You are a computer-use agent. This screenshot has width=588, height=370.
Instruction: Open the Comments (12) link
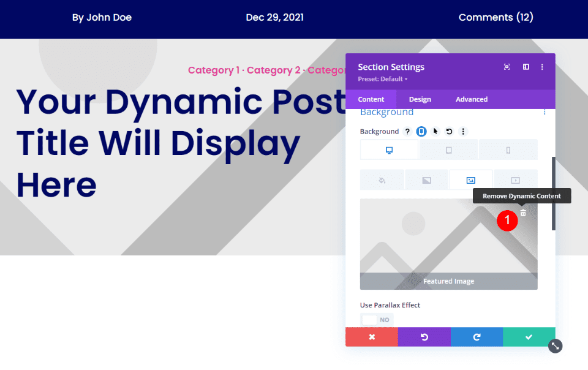tap(496, 17)
